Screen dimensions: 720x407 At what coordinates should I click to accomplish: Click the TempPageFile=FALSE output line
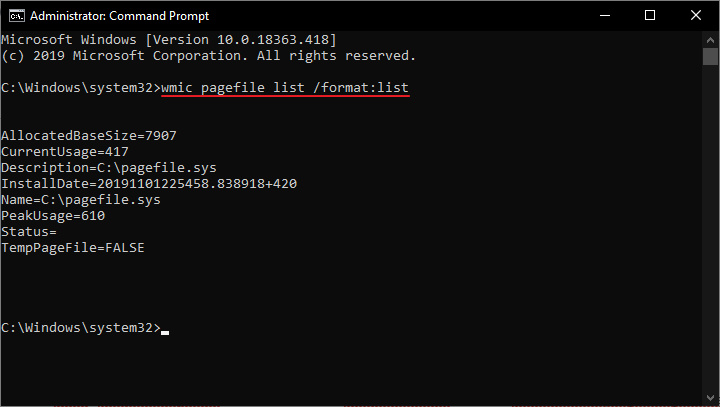(73, 248)
